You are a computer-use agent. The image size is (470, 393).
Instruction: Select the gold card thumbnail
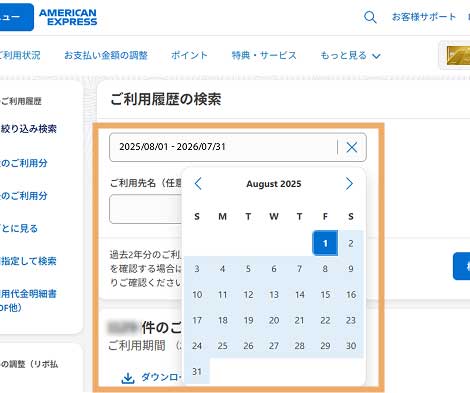[458, 55]
